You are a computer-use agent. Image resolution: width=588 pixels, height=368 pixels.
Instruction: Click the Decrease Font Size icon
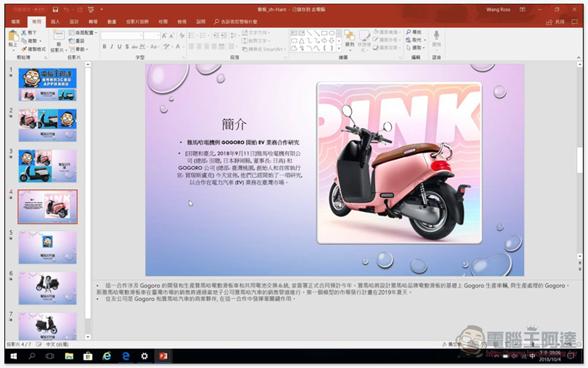pos(172,35)
